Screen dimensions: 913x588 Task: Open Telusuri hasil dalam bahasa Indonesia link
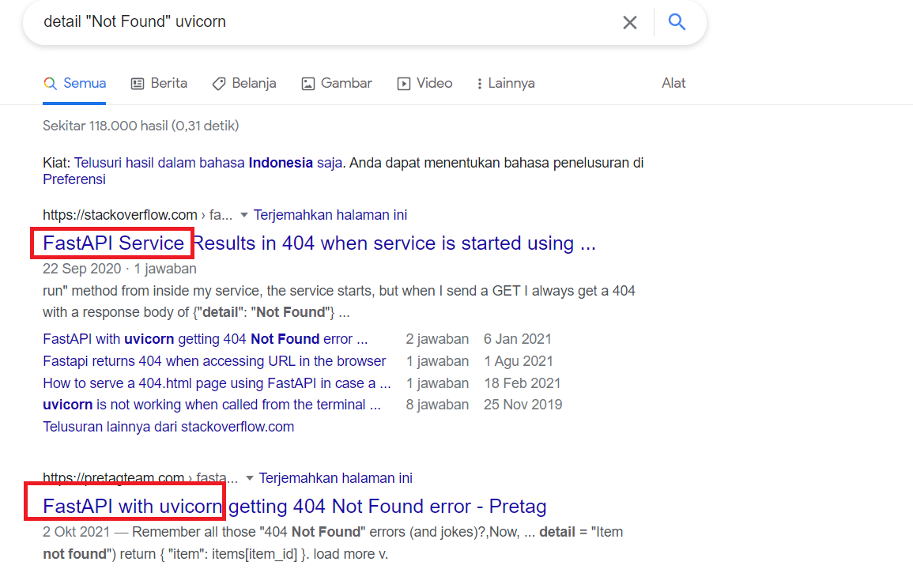[208, 163]
